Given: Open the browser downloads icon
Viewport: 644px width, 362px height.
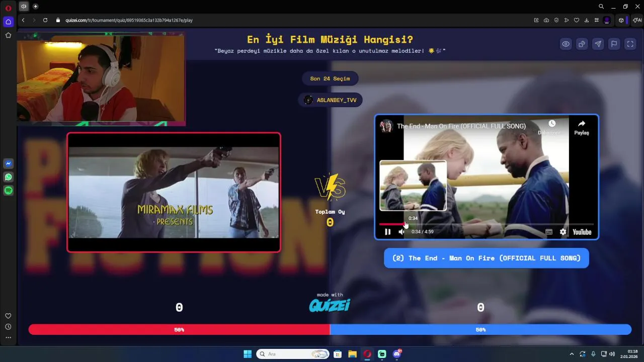Looking at the screenshot, I should [x=587, y=20].
